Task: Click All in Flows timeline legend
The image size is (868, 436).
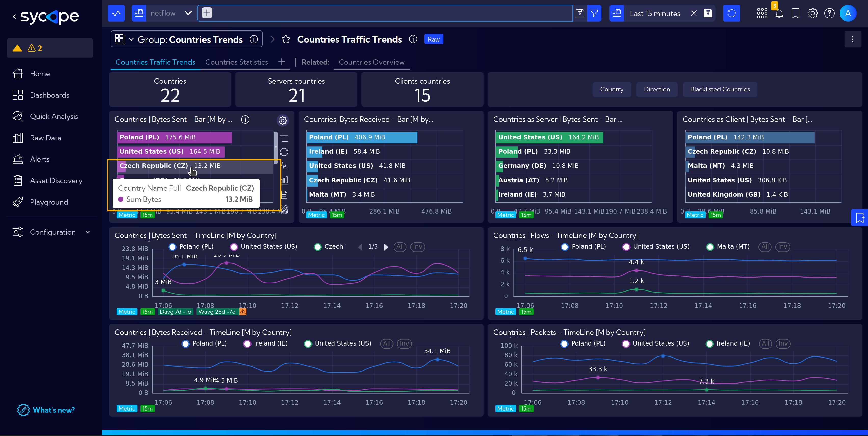Action: pos(765,246)
